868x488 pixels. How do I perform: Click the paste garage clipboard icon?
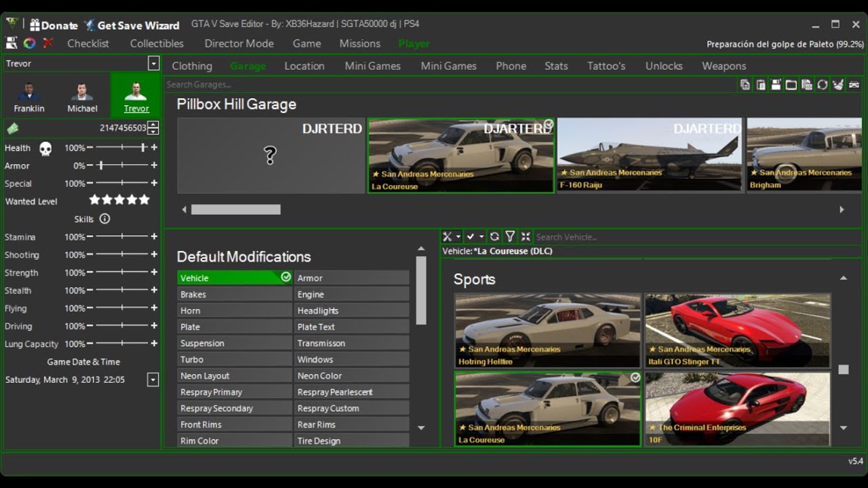[761, 85]
